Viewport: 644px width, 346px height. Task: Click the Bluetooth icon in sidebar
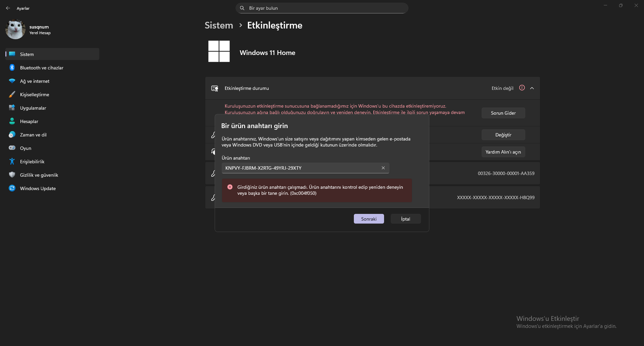pos(12,67)
